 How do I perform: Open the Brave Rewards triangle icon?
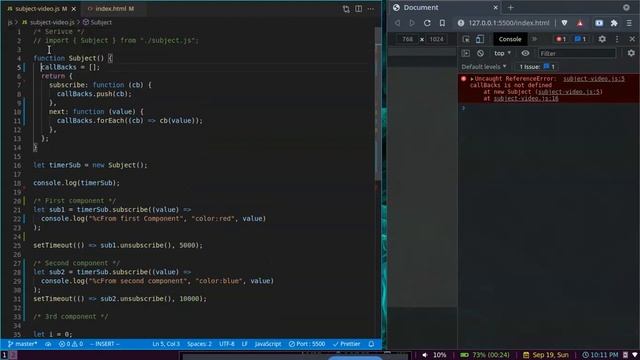(580, 23)
